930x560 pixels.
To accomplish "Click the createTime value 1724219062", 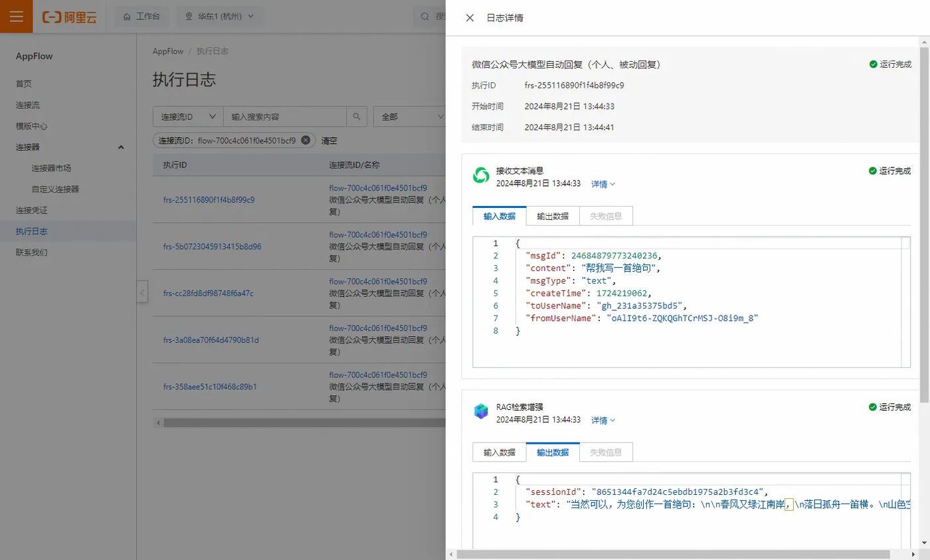I will point(621,294).
